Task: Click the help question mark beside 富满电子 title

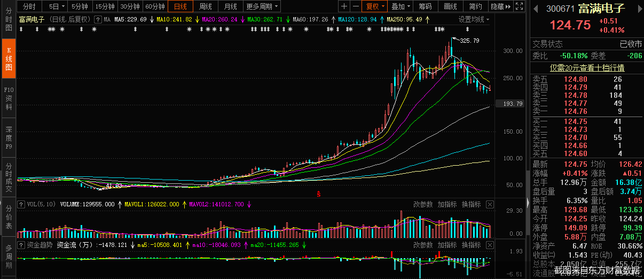Action: pyautogui.click(x=97, y=19)
